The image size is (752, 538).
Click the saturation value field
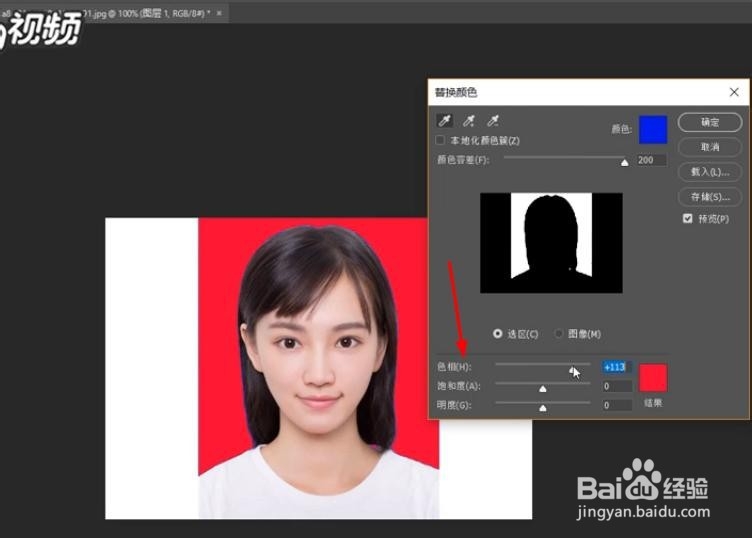click(x=617, y=386)
